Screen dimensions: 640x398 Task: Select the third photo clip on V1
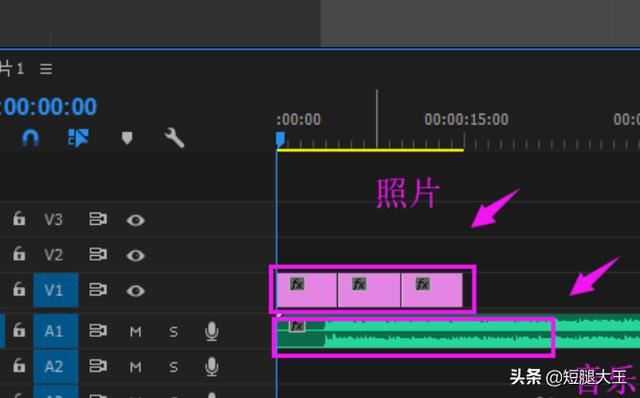[432, 290]
